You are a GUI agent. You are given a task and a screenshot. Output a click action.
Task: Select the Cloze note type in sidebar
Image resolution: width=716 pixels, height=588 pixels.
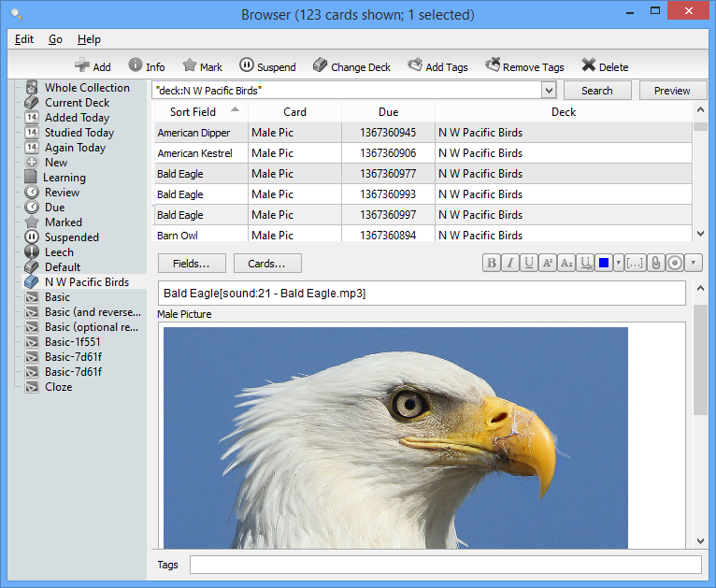tap(49, 387)
